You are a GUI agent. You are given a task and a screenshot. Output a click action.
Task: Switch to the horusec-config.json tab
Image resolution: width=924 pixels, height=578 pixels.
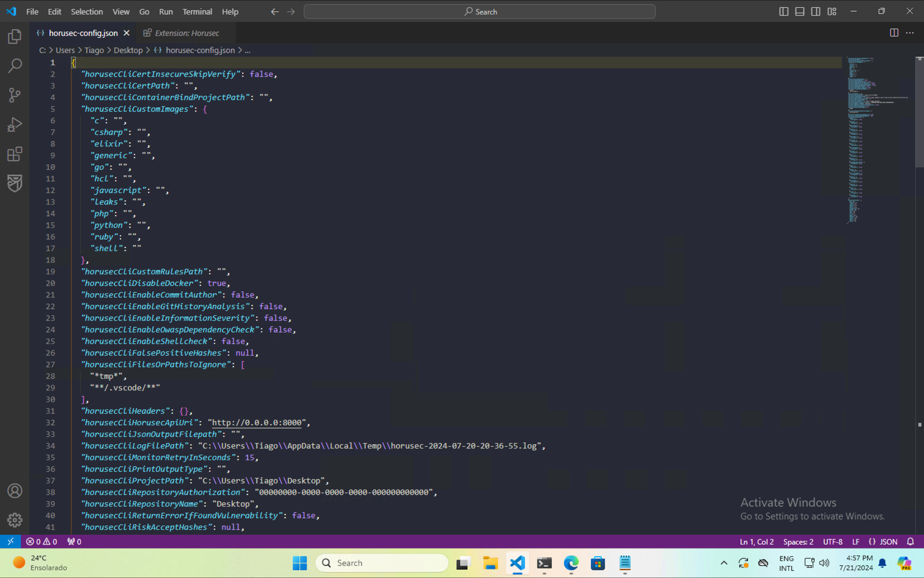(83, 33)
